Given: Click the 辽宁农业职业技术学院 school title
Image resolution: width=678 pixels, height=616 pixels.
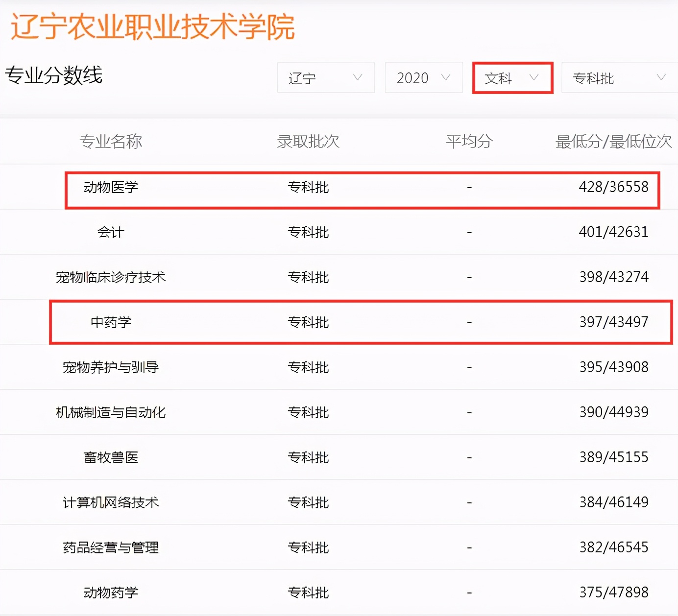Looking at the screenshot, I should coord(152,27).
